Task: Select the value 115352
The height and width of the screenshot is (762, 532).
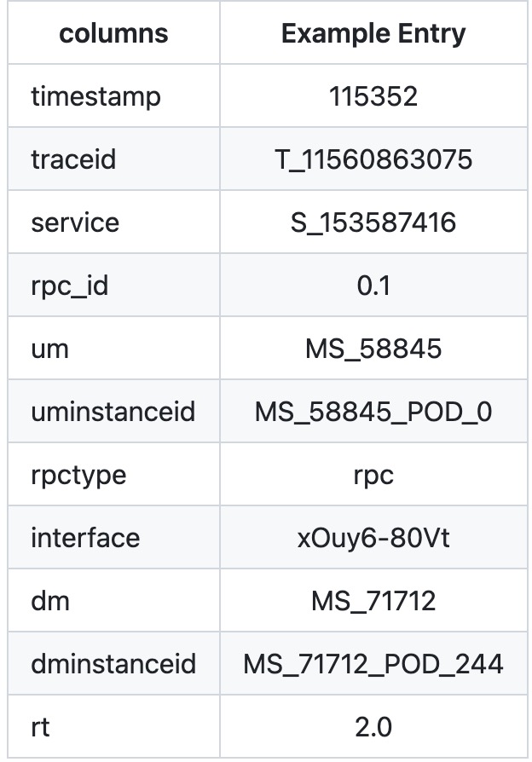Action: [373, 96]
